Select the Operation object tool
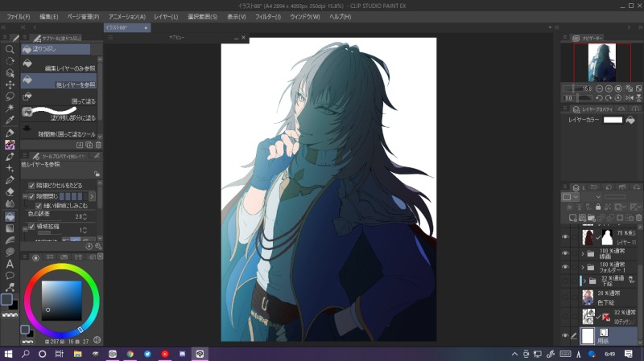The image size is (644, 361). 10,73
